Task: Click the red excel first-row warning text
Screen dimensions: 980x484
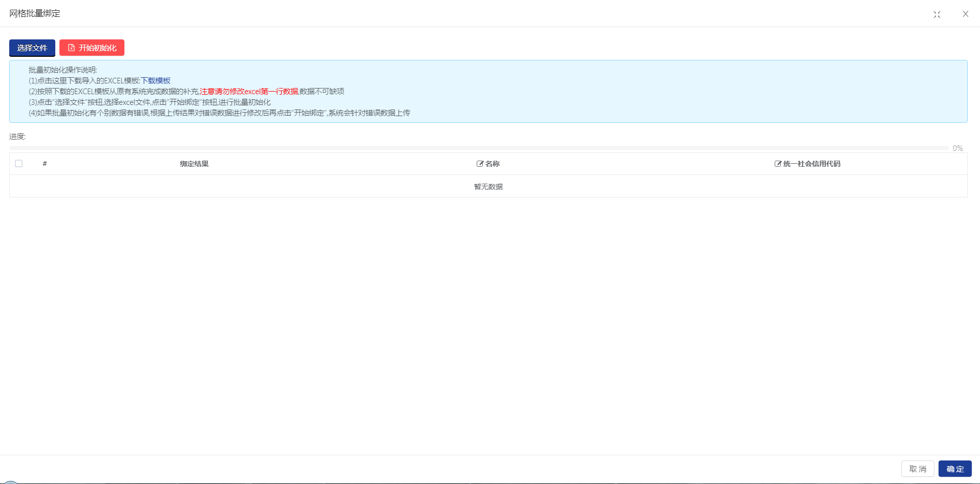Action: 249,92
